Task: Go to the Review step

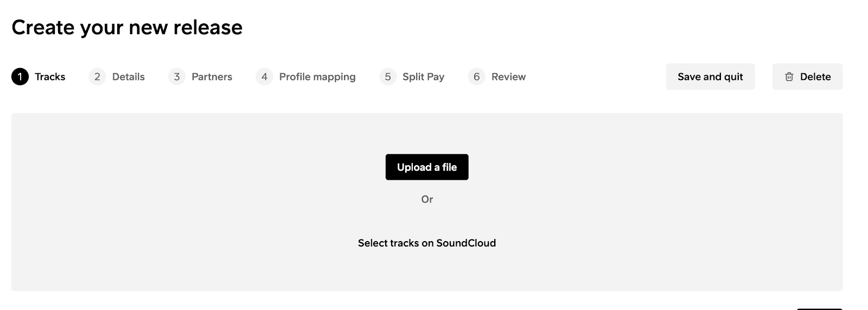Action: click(508, 77)
